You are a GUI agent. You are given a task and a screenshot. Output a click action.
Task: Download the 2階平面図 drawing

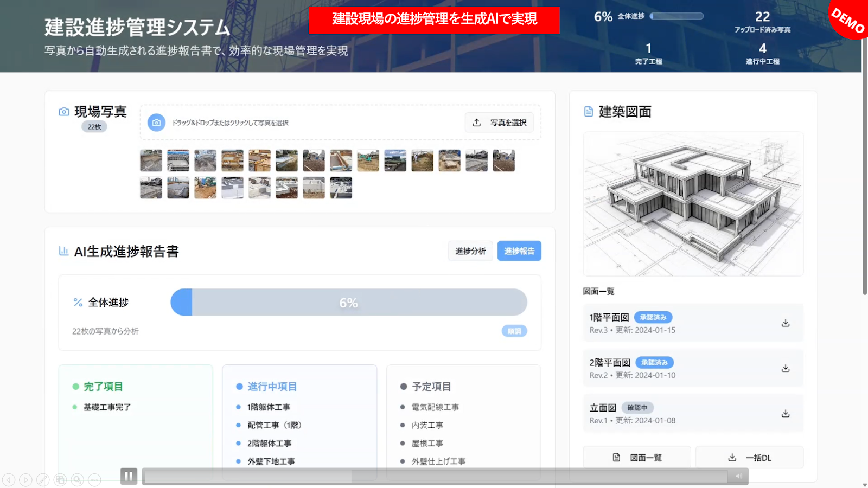click(785, 368)
